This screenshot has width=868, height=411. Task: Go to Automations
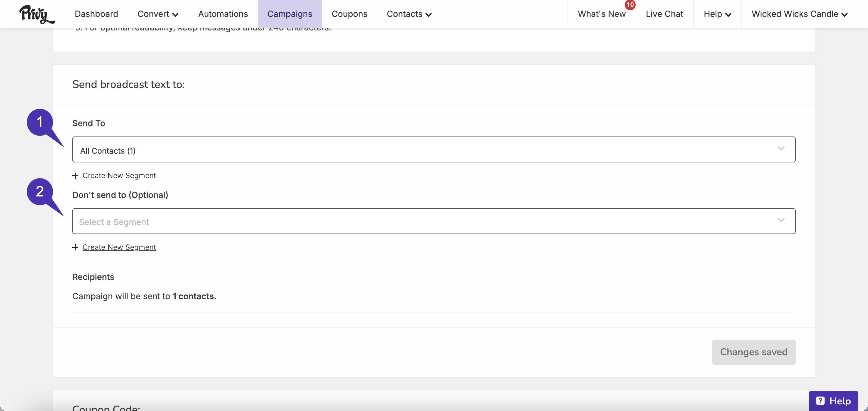coord(223,14)
